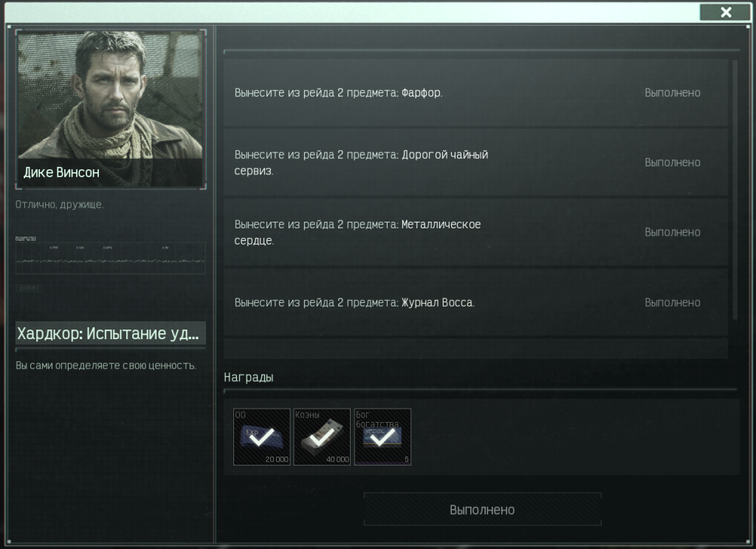Click the EXP reward icon showing 20 000

click(x=262, y=437)
